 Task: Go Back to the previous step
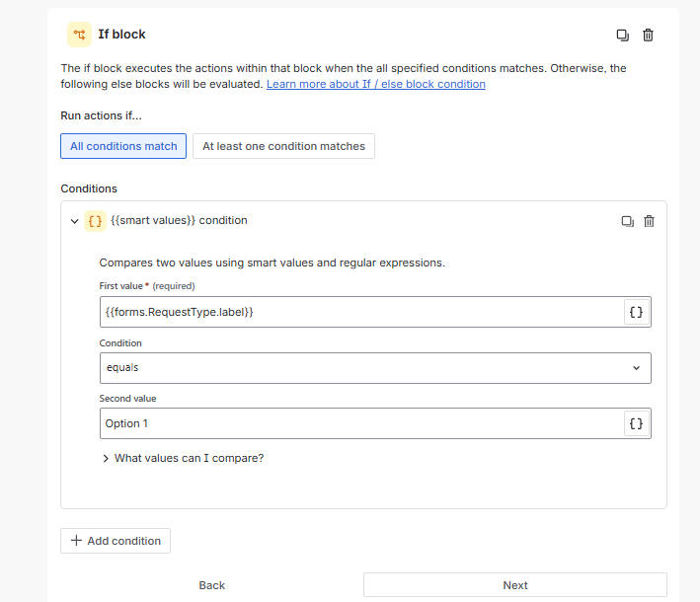click(212, 585)
